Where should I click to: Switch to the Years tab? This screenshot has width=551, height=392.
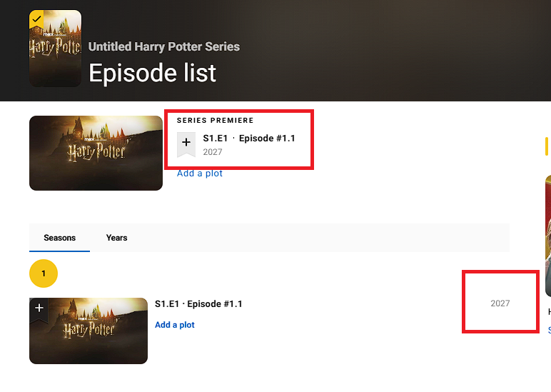[116, 238]
